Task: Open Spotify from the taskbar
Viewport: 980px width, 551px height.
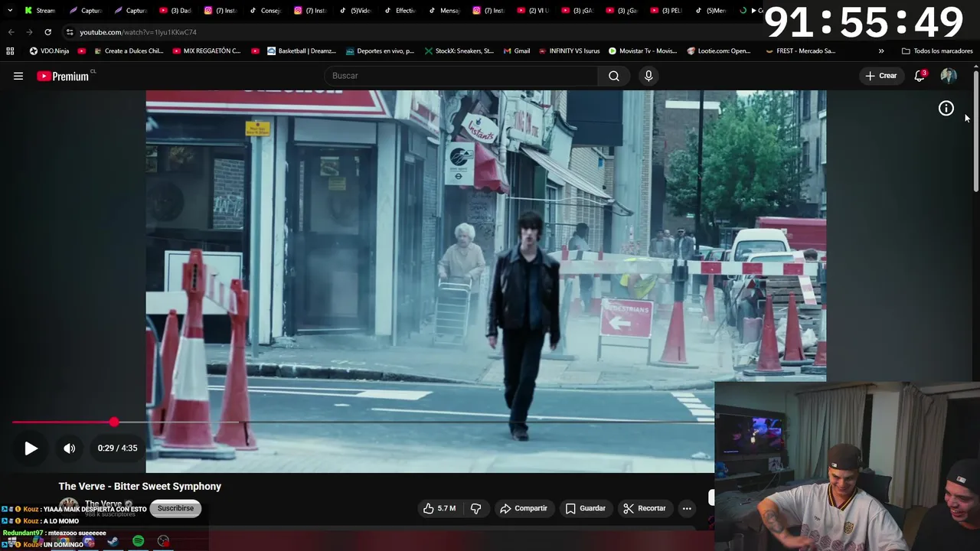Action: 138,541
